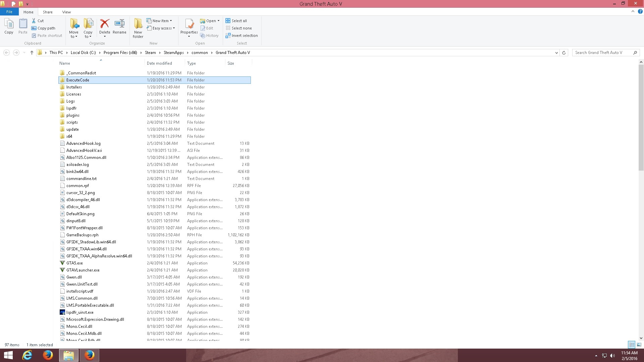Click the Cut scissors icon
This screenshot has width=644, height=362.
point(34,21)
